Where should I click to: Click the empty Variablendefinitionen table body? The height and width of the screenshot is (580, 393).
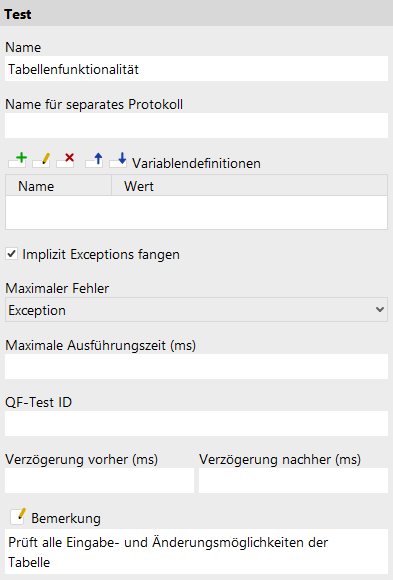pos(196,212)
